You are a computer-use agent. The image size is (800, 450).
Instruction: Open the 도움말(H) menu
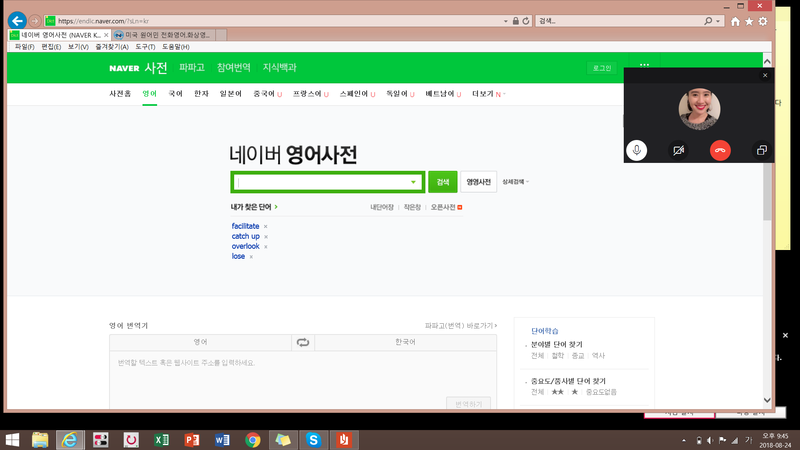[176, 46]
